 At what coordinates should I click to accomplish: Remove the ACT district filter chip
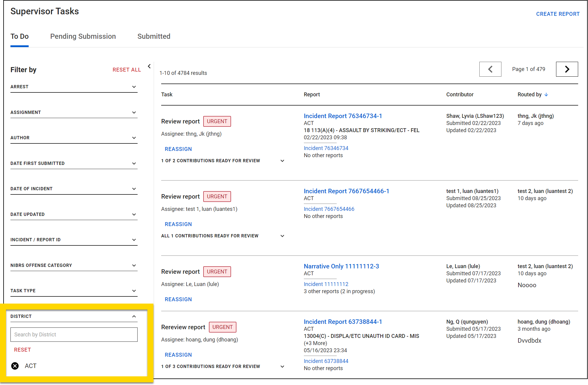tap(15, 366)
